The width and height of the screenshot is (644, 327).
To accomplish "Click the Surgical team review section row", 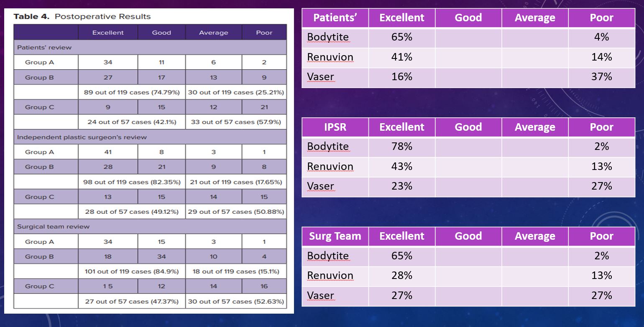I will [x=150, y=227].
